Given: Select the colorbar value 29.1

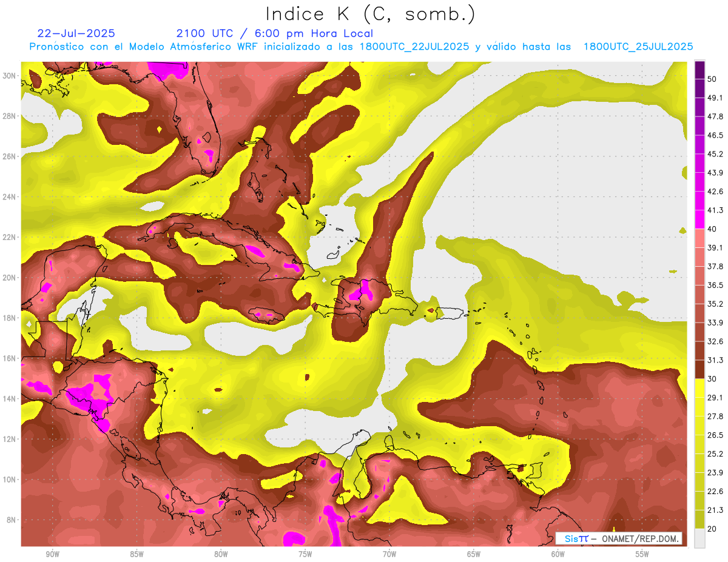Looking at the screenshot, I should coord(715,398).
